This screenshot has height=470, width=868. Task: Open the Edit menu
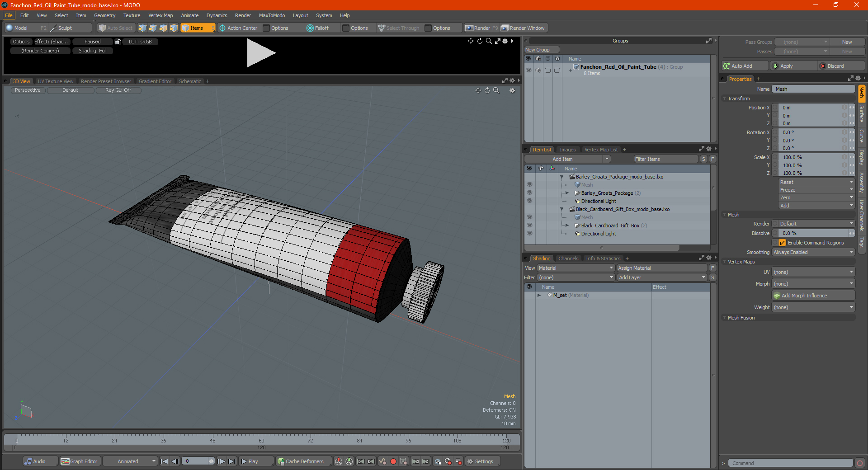tap(24, 15)
